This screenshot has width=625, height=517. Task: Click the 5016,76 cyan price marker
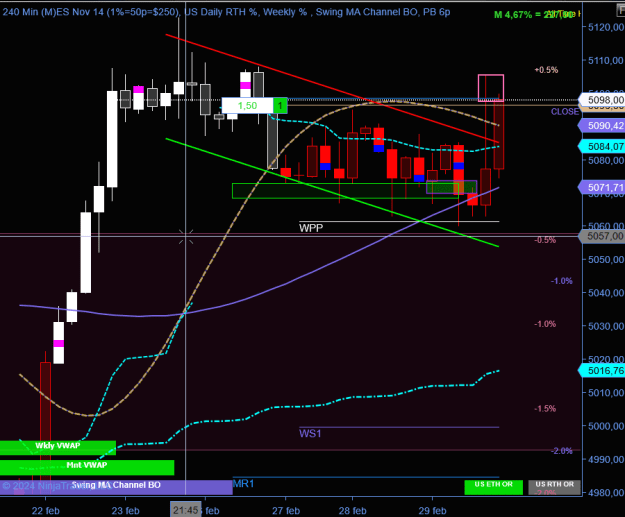[603, 370]
